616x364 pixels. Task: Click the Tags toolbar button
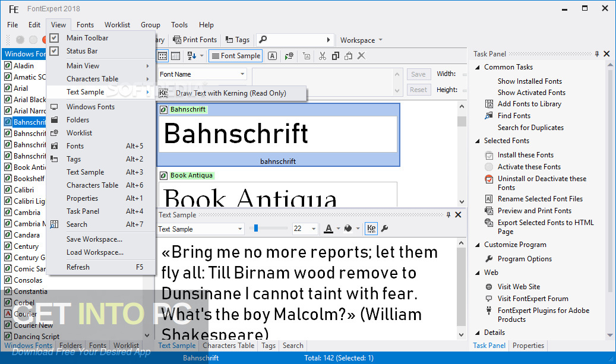pos(238,40)
